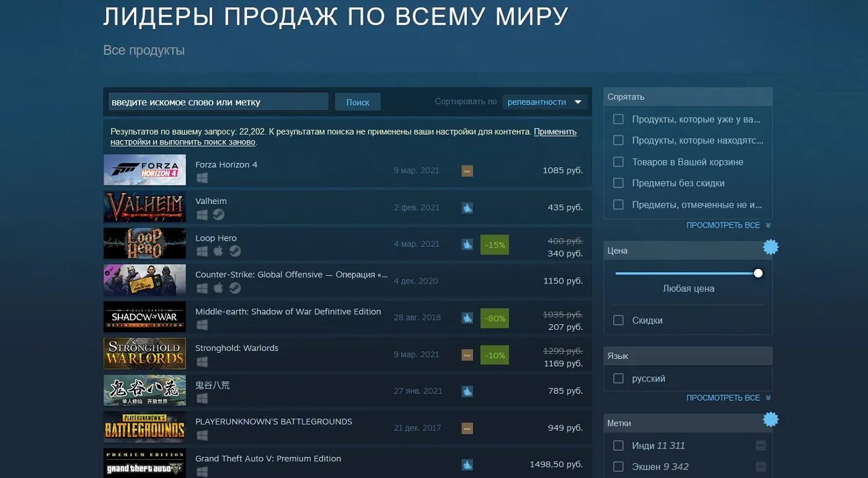Click the thumbs-up icon for 鬼谷八荒
Viewport: 868px width, 478px height.
pos(467,391)
